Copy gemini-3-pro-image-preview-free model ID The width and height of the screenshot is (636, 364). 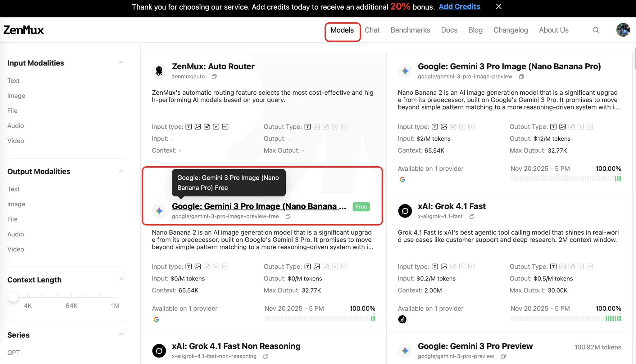point(288,217)
